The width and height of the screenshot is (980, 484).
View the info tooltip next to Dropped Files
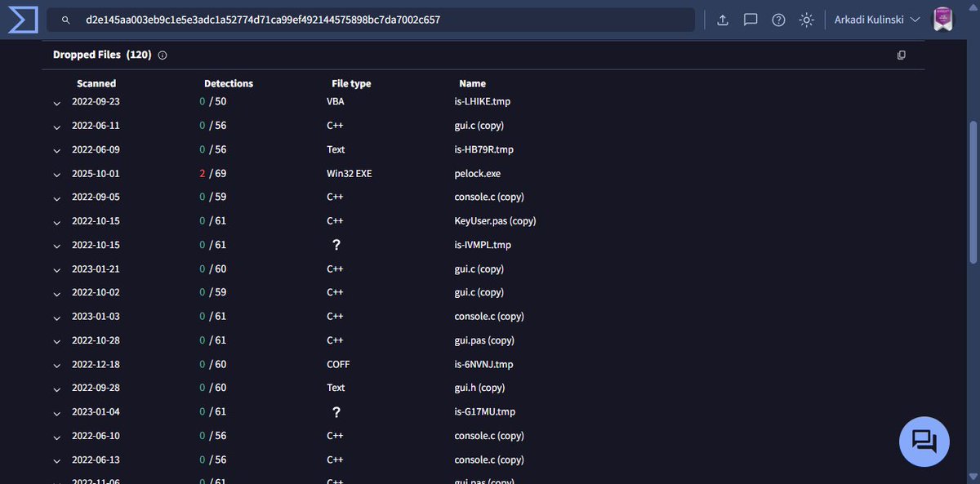coord(162,56)
